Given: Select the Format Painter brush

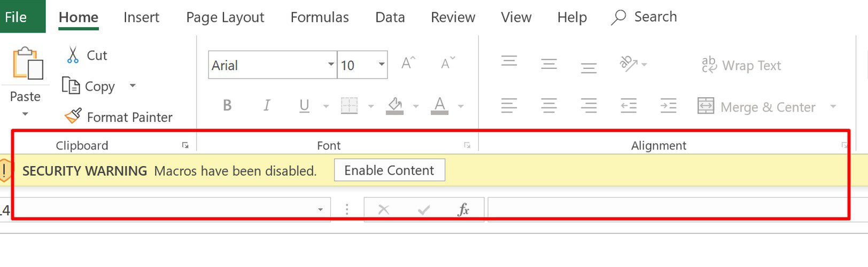Looking at the screenshot, I should [x=73, y=116].
